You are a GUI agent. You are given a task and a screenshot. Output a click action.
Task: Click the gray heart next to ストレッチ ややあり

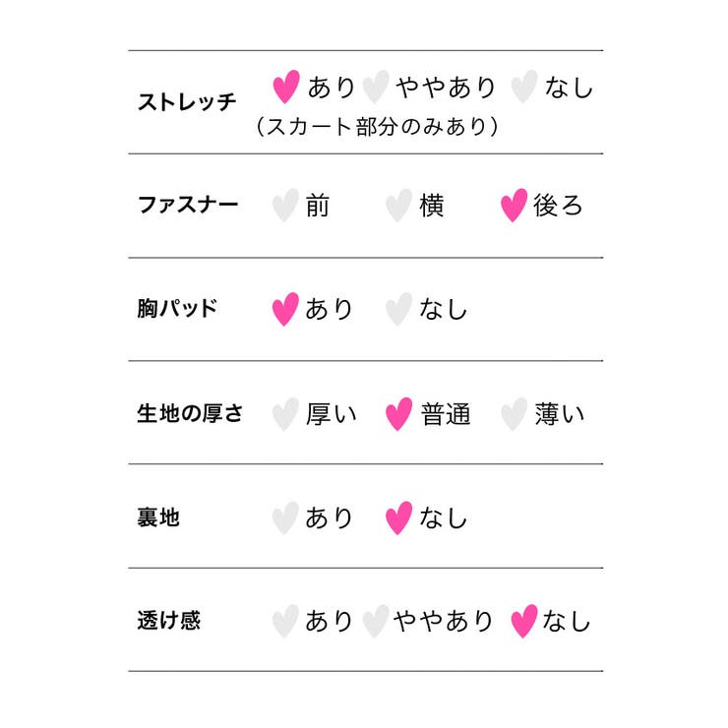click(x=376, y=87)
